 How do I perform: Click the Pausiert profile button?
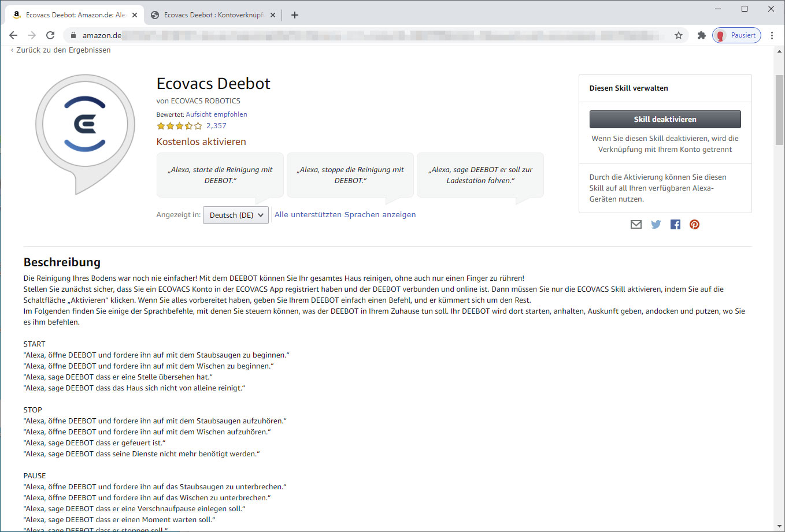click(x=736, y=35)
